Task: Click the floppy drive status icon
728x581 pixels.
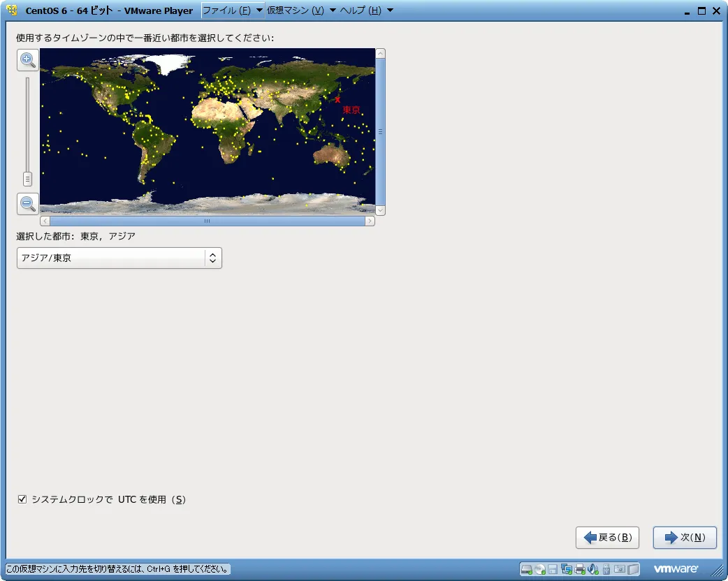Action: tap(553, 569)
